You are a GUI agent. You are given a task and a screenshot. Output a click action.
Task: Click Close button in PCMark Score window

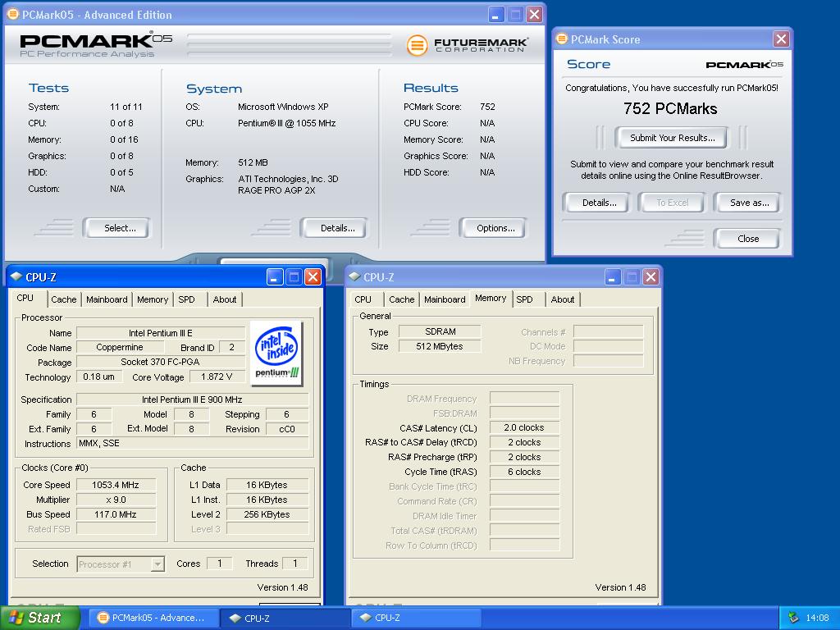coord(747,239)
